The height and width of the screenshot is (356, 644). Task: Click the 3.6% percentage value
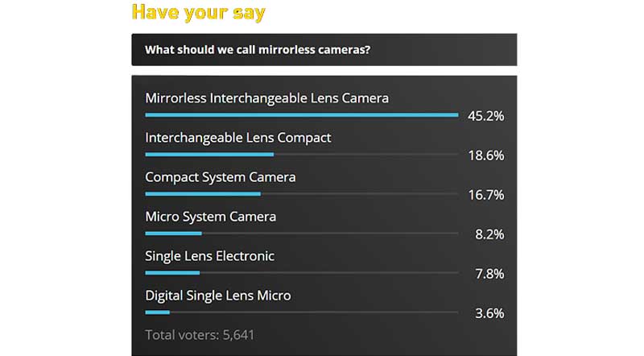pyautogui.click(x=489, y=313)
